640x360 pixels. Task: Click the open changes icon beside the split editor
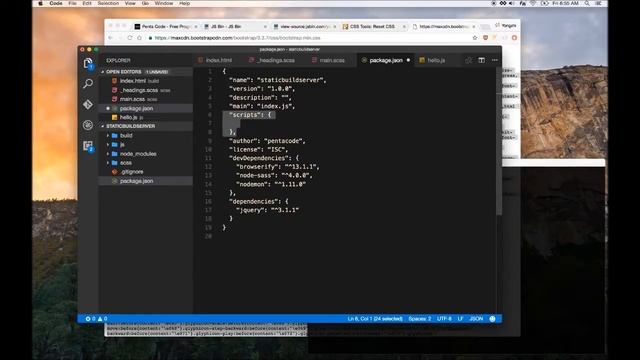468,60
